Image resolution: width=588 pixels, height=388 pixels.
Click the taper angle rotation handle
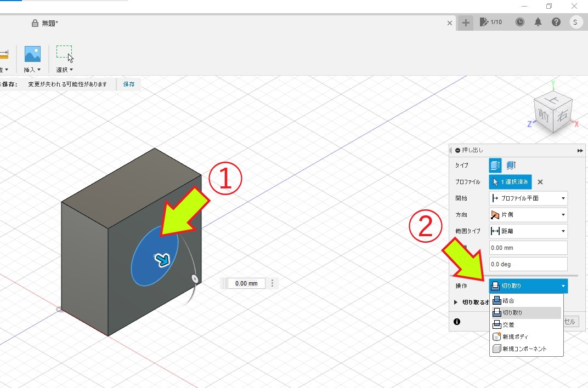(x=194, y=278)
